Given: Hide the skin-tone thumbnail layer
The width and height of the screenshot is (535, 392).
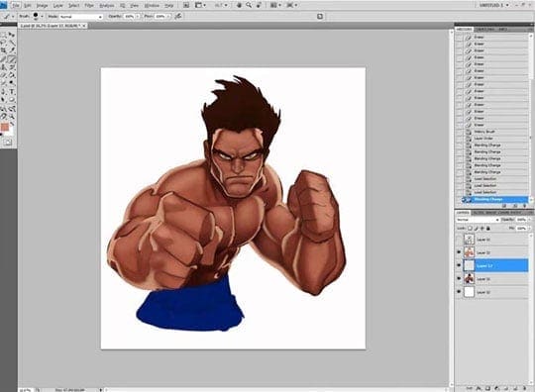Looking at the screenshot, I should (x=459, y=252).
